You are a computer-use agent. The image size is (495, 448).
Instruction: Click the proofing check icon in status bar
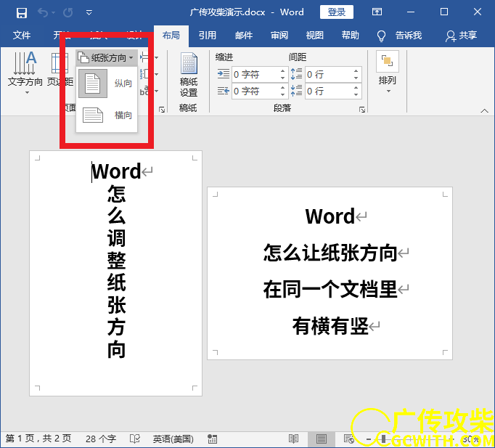(x=135, y=439)
